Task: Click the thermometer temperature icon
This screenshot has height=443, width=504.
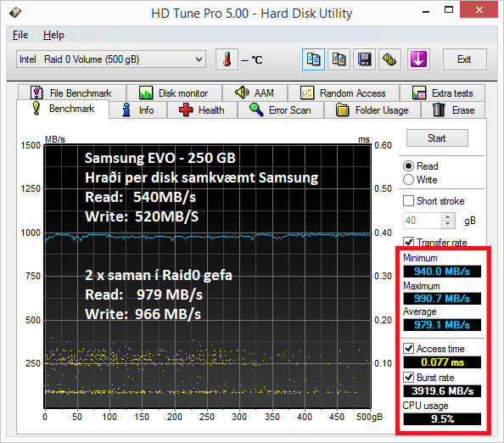Action: (x=227, y=59)
